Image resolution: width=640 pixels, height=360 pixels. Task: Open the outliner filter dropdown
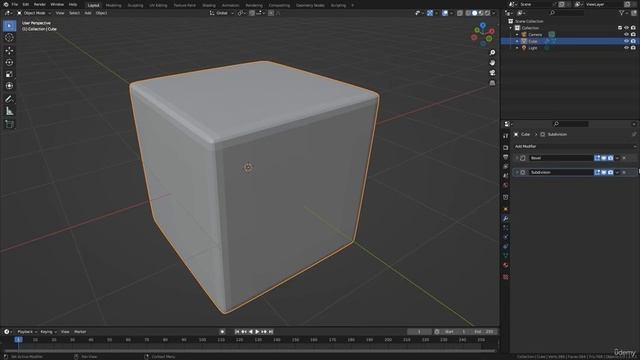pos(623,13)
